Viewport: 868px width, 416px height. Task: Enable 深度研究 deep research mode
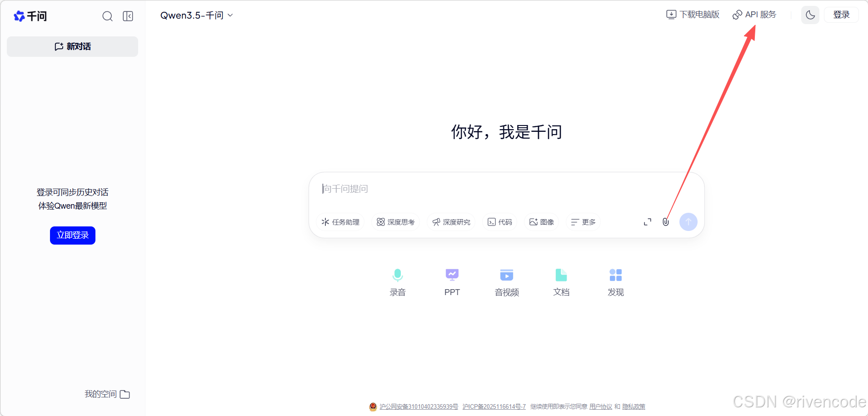pyautogui.click(x=451, y=222)
